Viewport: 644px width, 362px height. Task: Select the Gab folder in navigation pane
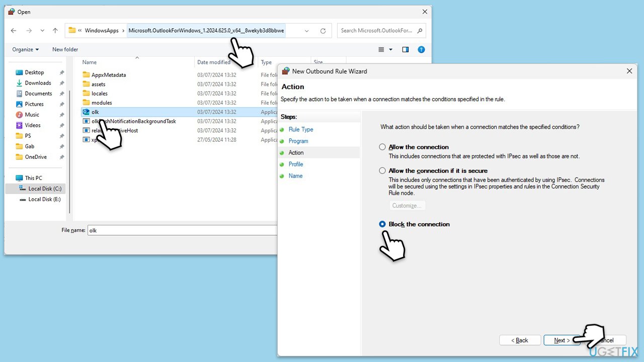pos(30,146)
